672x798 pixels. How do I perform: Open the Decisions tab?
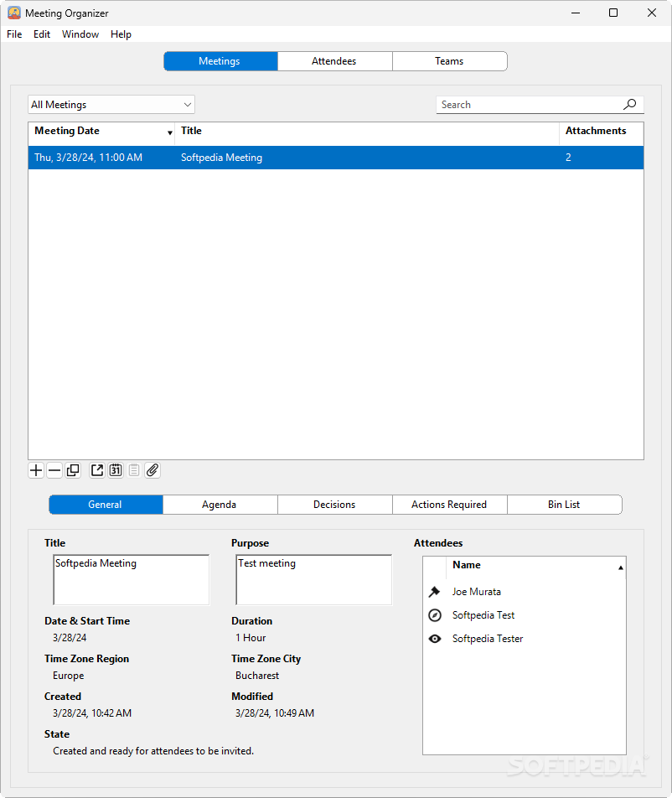334,505
